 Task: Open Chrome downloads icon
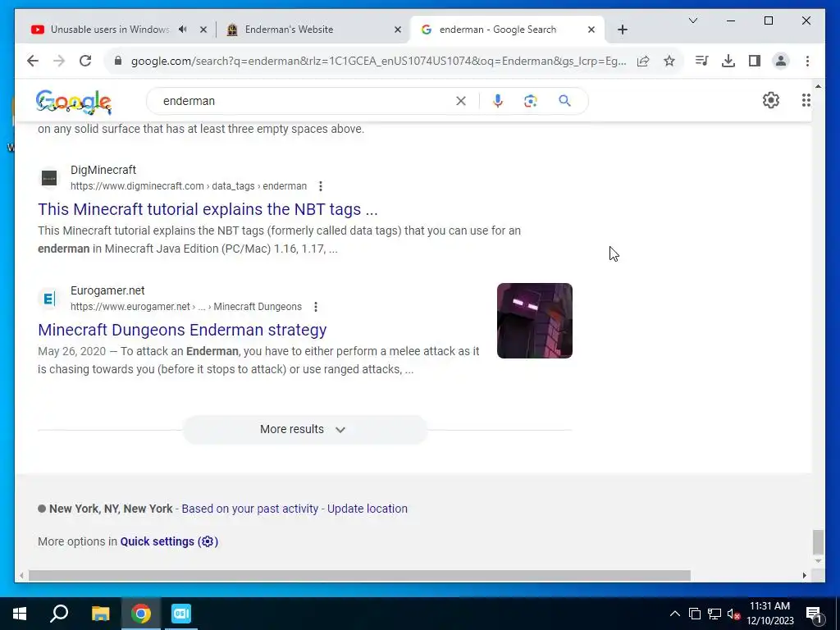coord(728,61)
